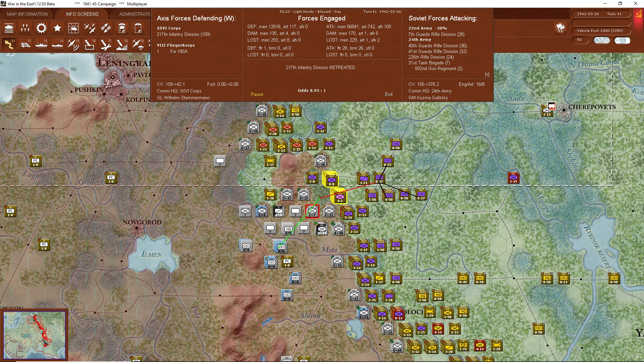Select F7 bomb airfield mode icon
Screen dimensions: 644x362
tap(106, 44)
